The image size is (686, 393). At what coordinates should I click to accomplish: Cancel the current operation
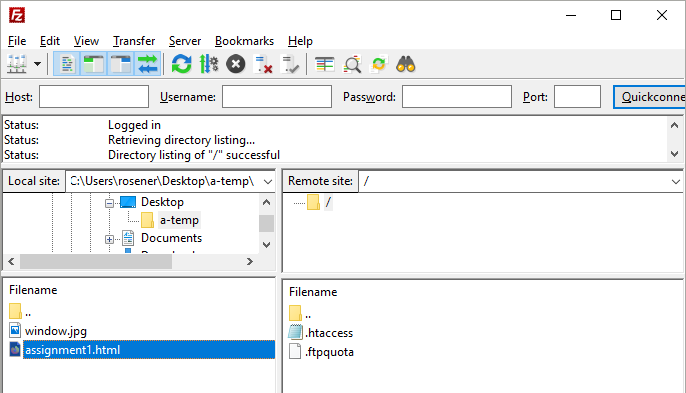tap(235, 64)
